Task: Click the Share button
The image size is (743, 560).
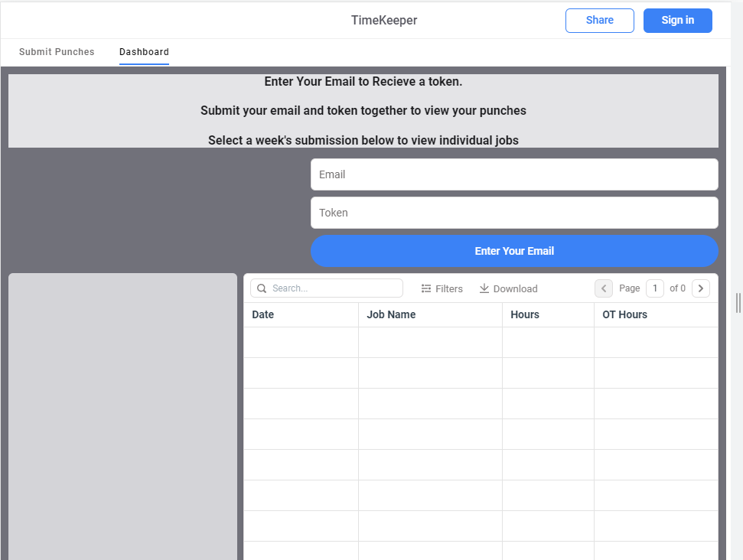Action: (599, 21)
